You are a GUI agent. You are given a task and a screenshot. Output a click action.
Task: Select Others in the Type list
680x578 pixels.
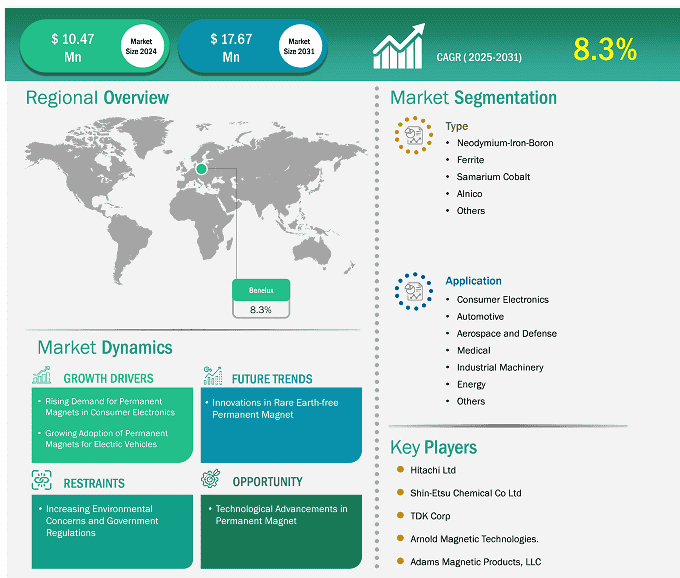(x=471, y=211)
